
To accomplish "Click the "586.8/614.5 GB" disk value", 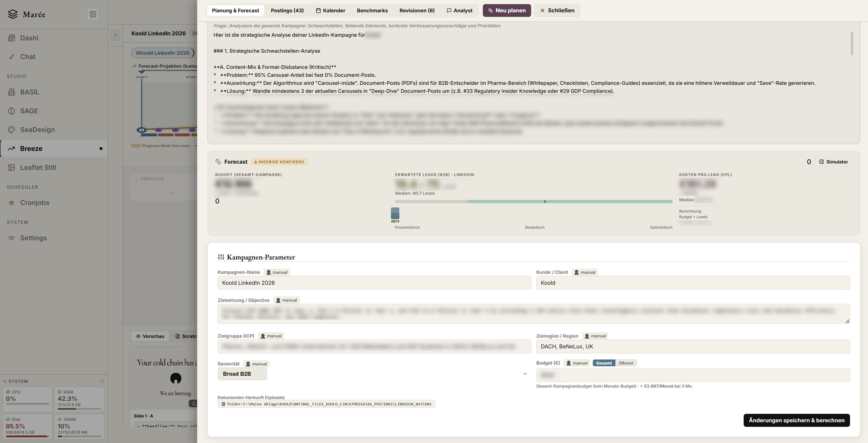I will point(20,432).
